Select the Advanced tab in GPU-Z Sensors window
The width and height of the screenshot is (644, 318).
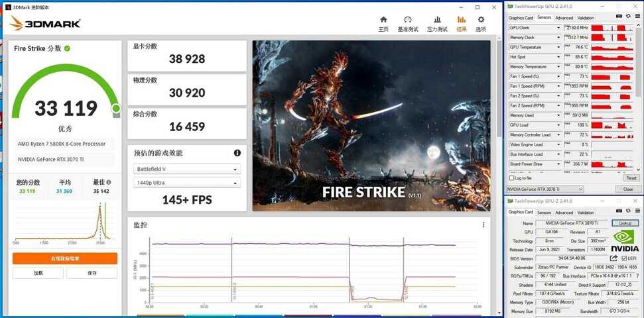(x=564, y=18)
